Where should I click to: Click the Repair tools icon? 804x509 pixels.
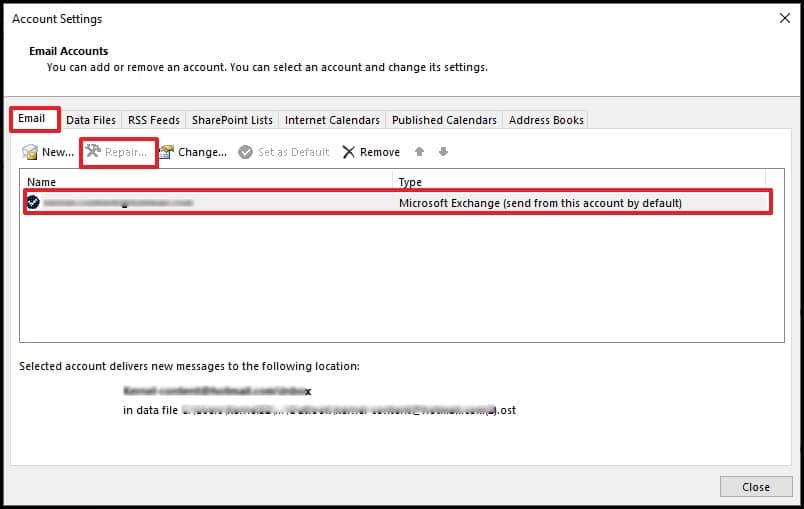(93, 151)
